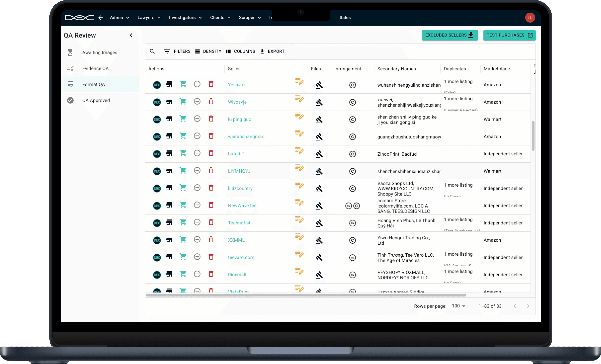
Task: Open the storefront icon for Technofist
Action: coord(169,222)
